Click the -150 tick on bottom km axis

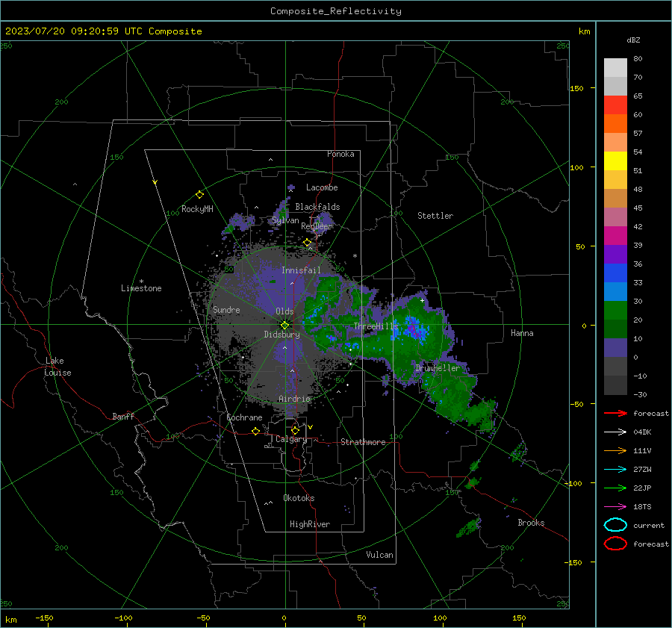[44, 618]
